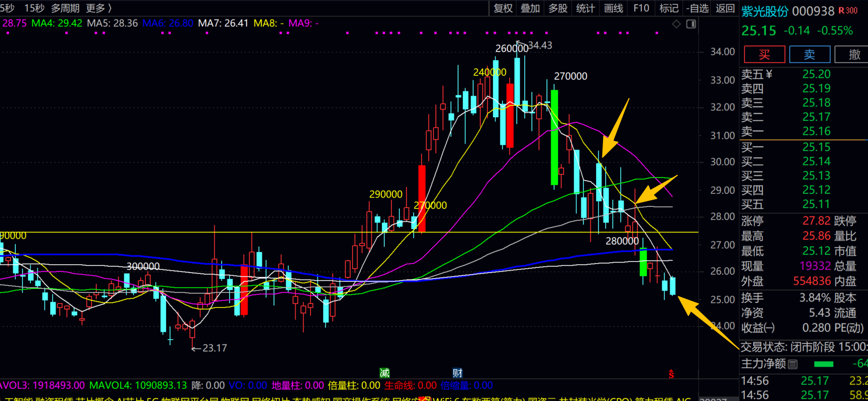Click the MA6: 26.80 indicator label
The image size is (868, 401).
click(x=168, y=23)
